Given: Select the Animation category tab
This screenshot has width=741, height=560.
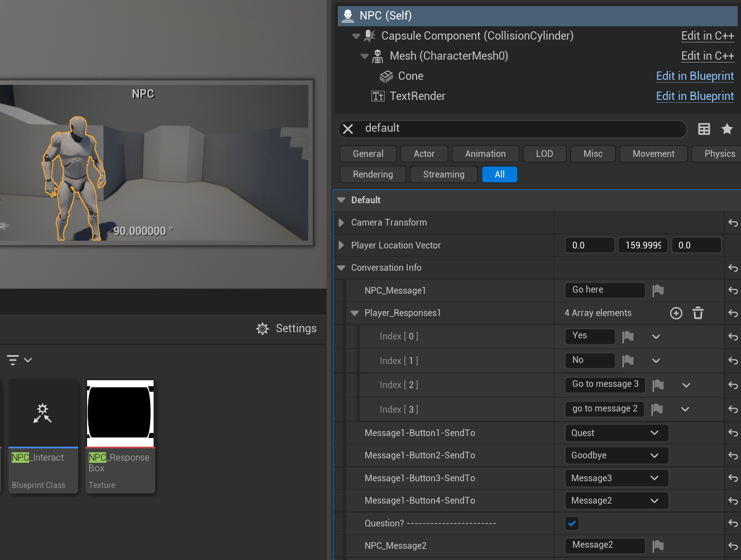Looking at the screenshot, I should 485,154.
